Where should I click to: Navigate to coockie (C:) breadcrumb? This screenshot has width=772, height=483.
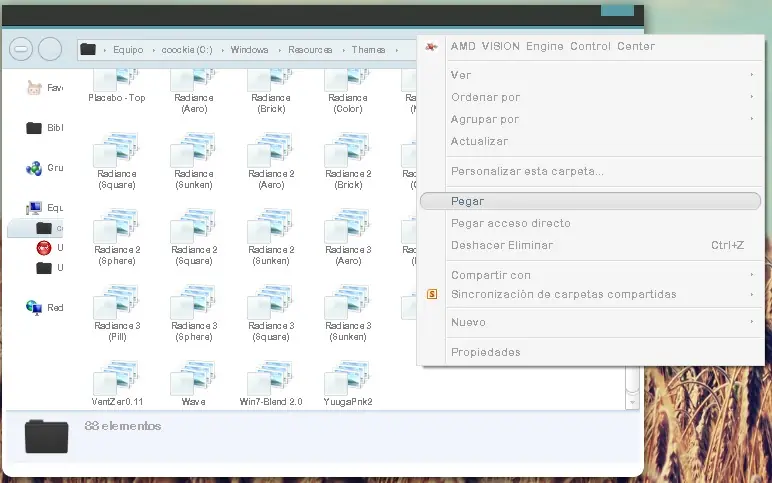[x=187, y=50]
